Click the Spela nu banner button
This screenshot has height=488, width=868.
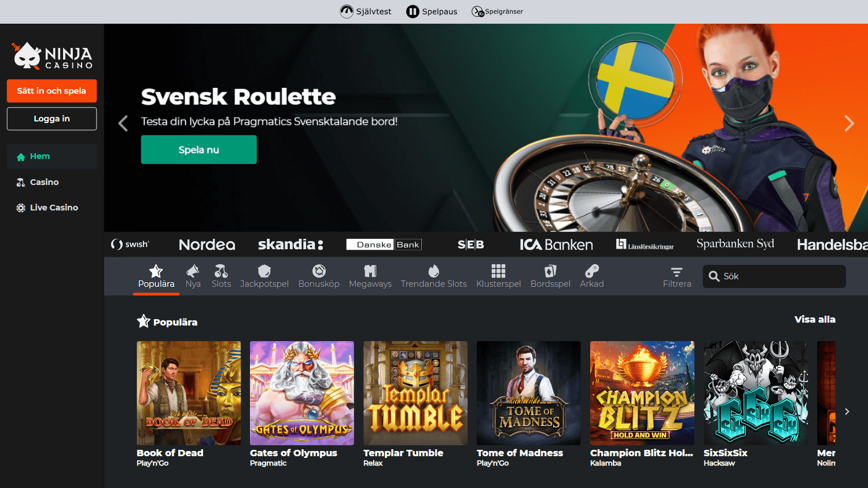[x=198, y=150]
